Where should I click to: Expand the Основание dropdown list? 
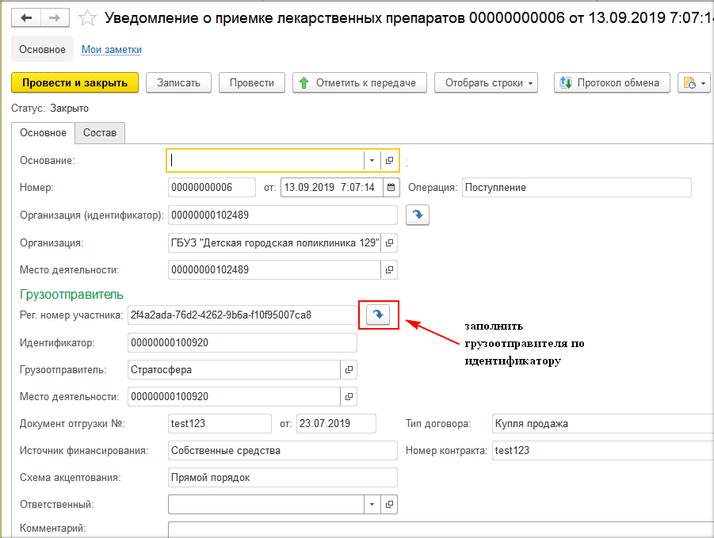(371, 160)
